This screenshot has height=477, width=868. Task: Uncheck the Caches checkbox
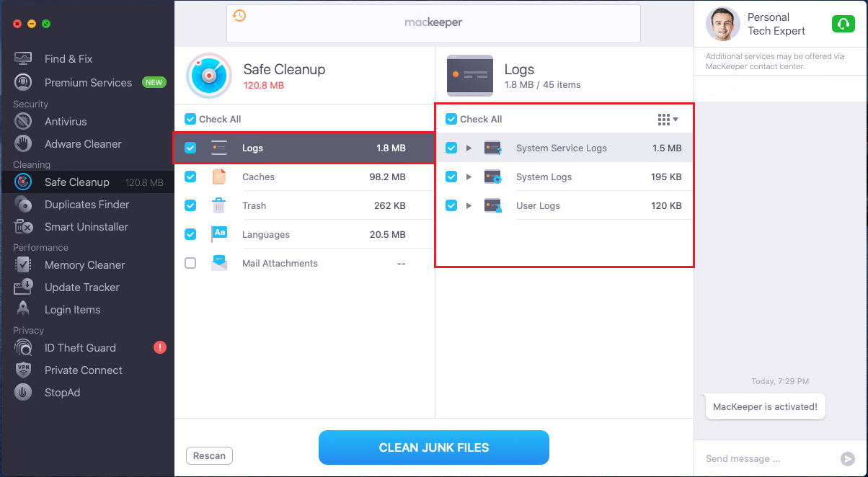190,177
